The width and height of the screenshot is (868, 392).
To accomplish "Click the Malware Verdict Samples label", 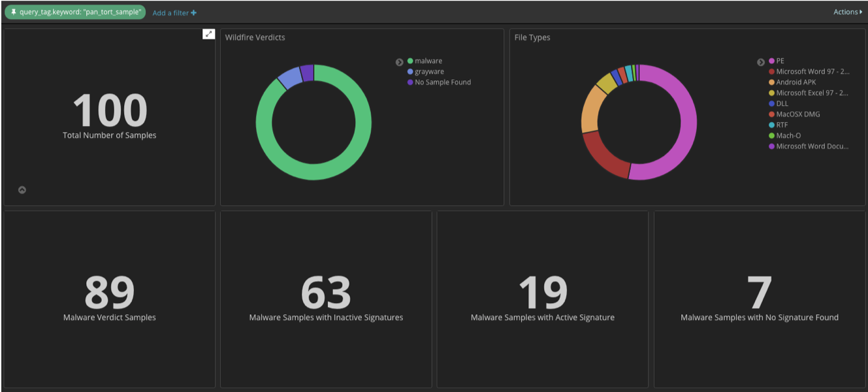I will pyautogui.click(x=110, y=318).
